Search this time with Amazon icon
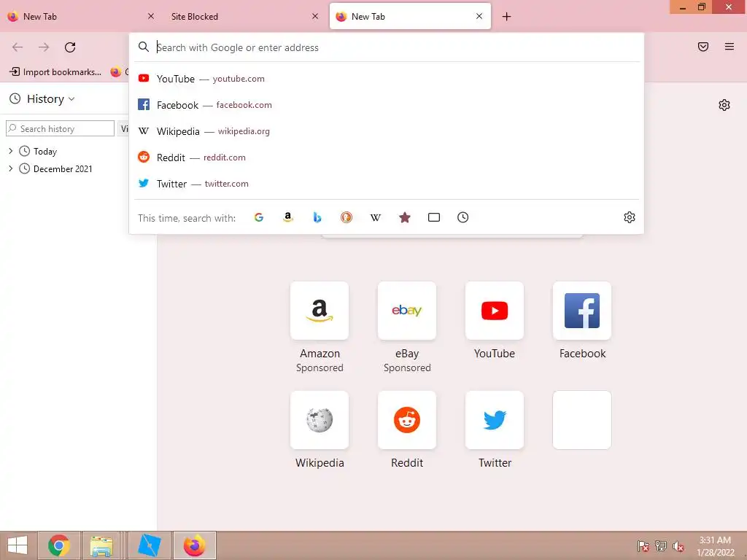The width and height of the screenshot is (747, 560). click(x=287, y=217)
